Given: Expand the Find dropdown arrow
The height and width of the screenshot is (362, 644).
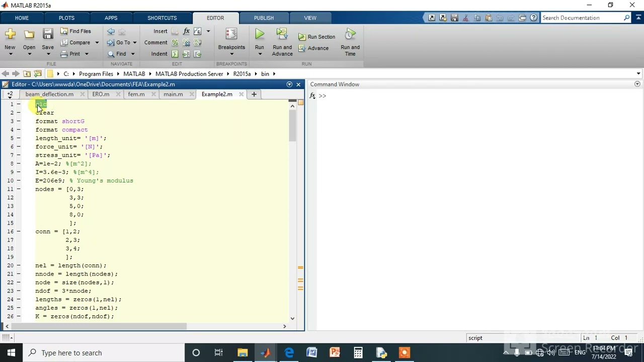Looking at the screenshot, I should tap(133, 54).
